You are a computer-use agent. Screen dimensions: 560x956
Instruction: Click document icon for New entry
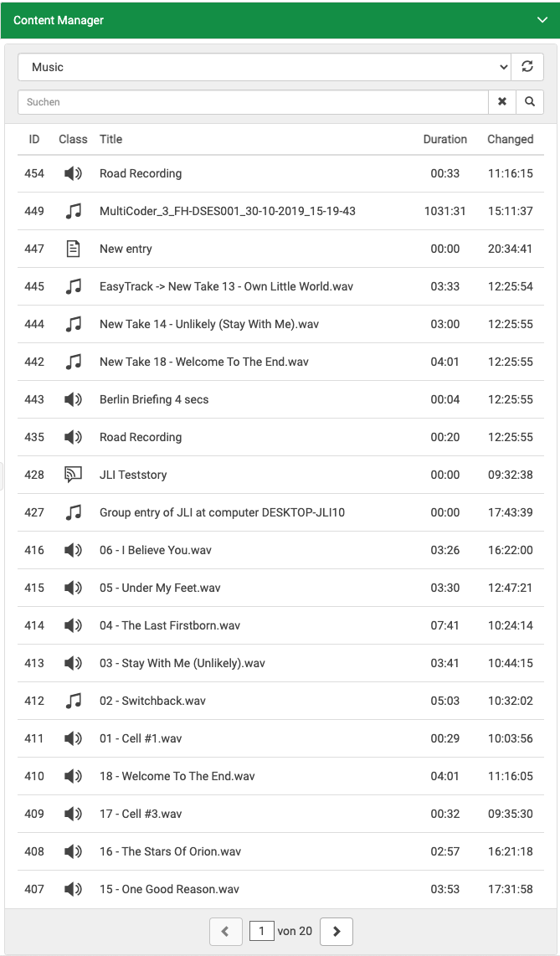pyautogui.click(x=74, y=249)
